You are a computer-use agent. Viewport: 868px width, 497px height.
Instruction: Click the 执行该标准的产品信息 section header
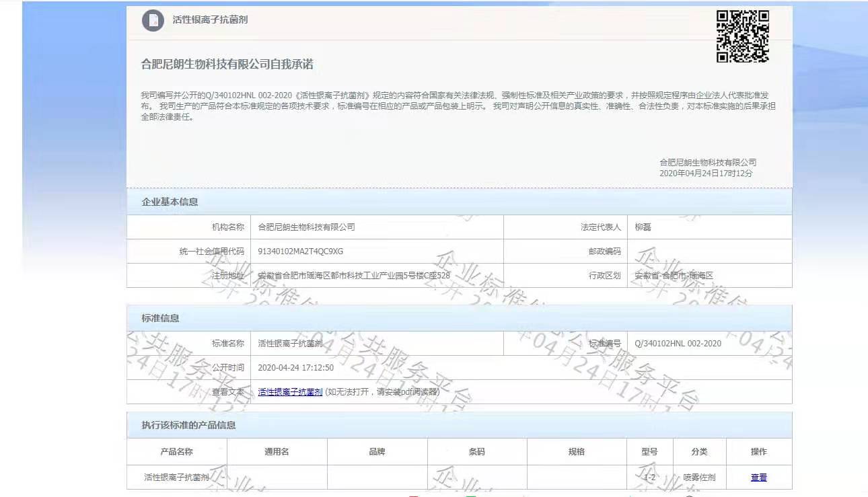(188, 425)
